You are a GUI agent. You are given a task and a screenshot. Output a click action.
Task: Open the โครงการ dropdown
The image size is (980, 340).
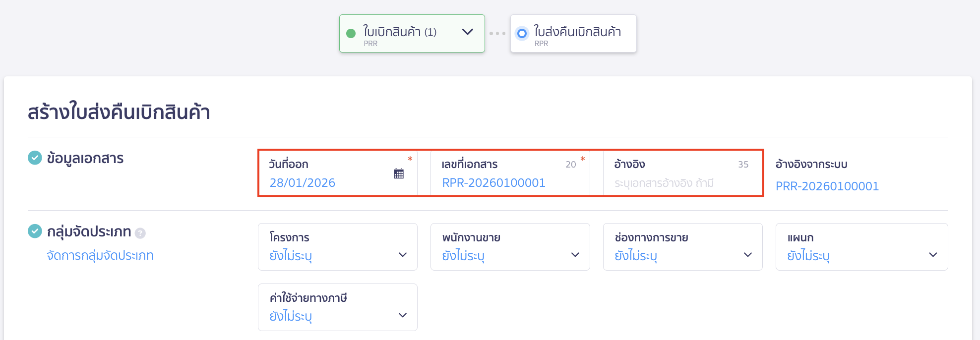click(x=337, y=247)
